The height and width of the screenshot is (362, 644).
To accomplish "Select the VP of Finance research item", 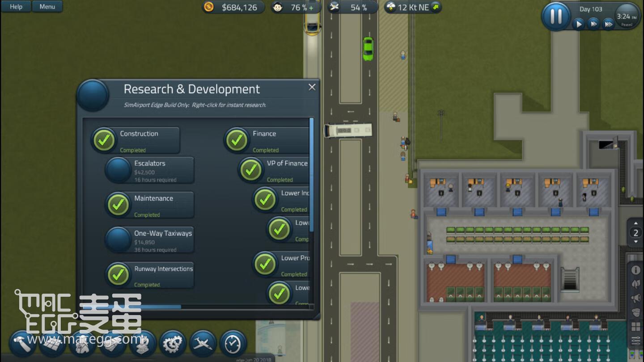I will click(x=274, y=170).
